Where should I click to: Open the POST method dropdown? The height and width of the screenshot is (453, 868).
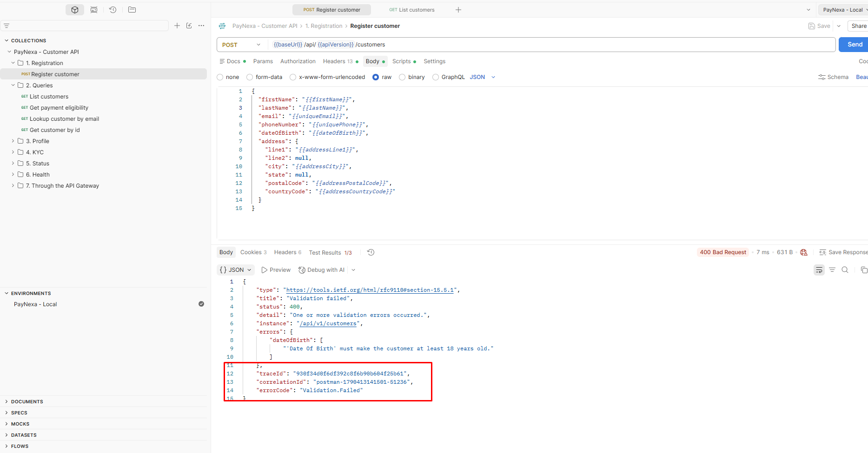(x=242, y=45)
